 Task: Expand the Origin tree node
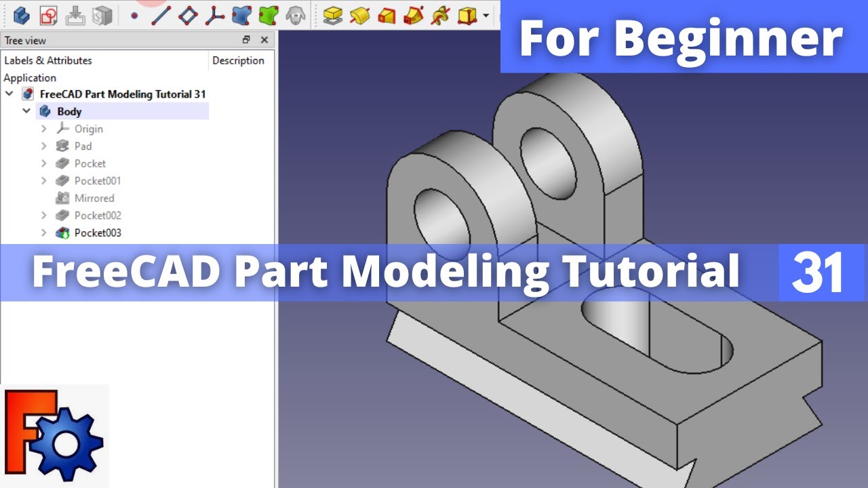[x=44, y=129]
